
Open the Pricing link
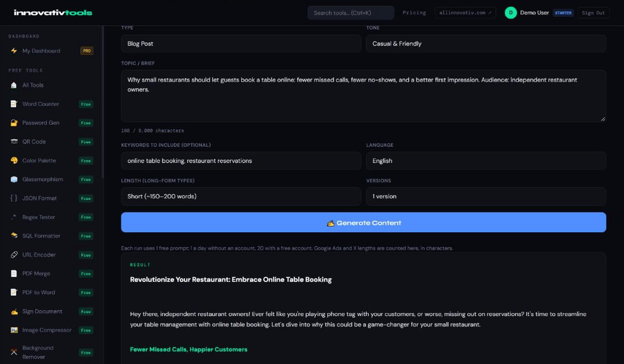414,13
